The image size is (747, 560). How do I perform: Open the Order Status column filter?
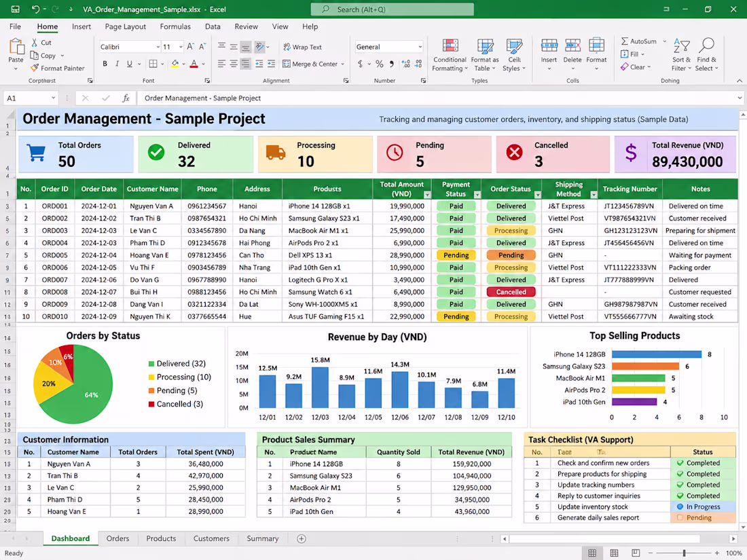tap(537, 195)
